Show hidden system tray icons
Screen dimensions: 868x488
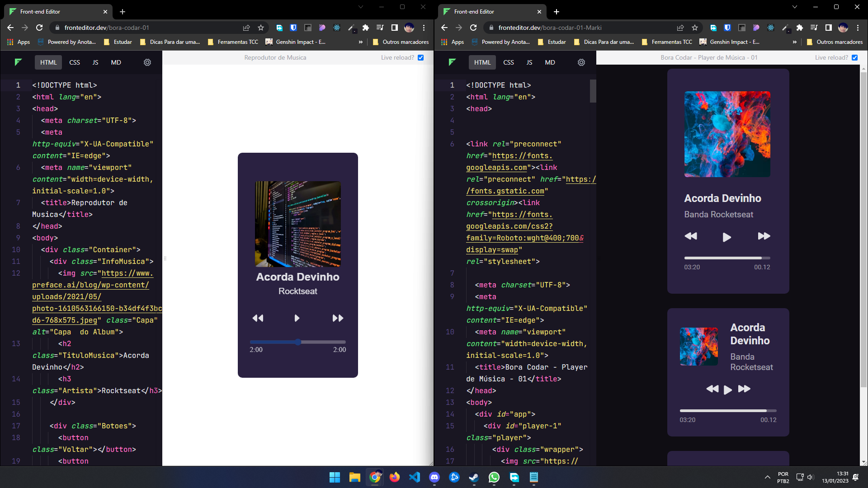click(767, 477)
